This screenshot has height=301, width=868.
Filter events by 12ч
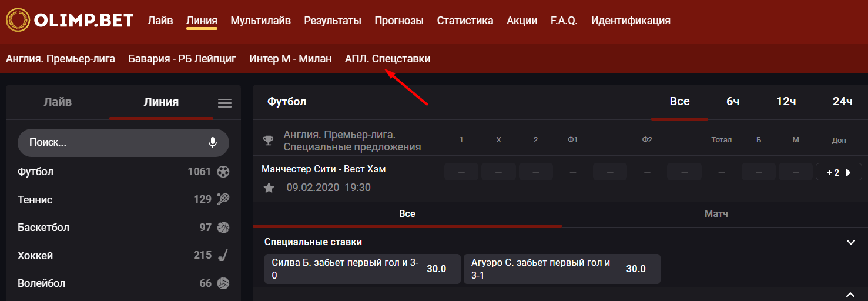[786, 102]
